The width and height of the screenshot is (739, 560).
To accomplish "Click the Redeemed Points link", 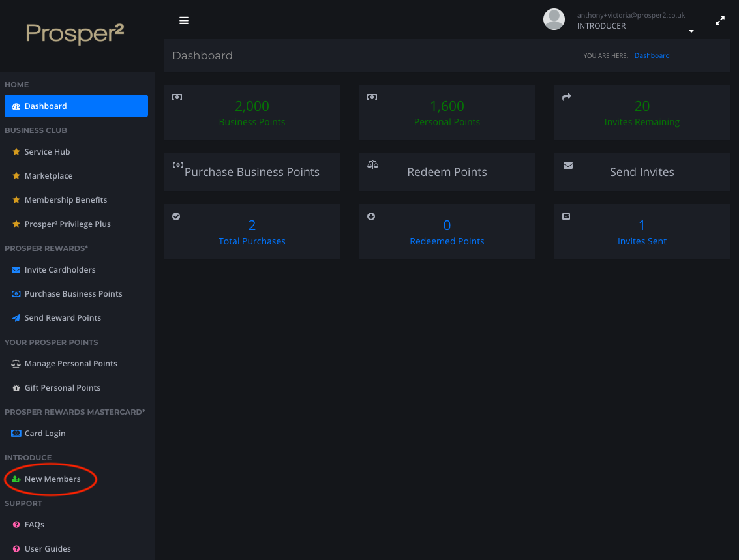I will (447, 241).
